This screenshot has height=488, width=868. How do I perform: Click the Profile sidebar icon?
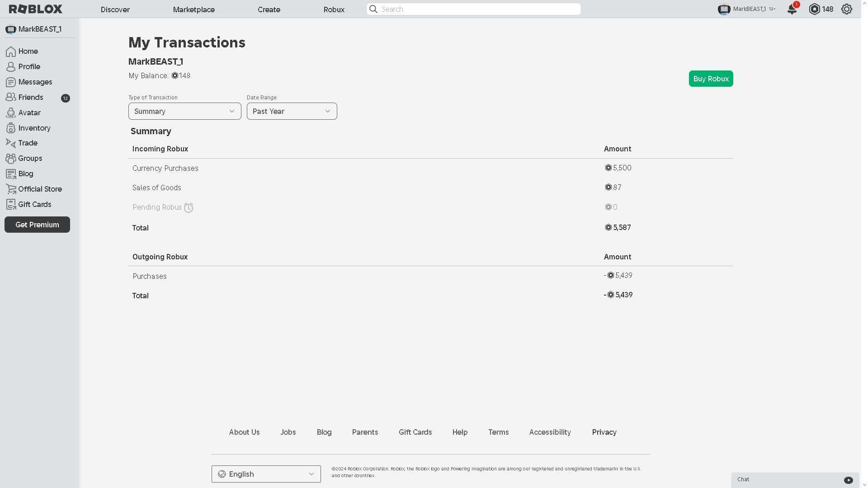tap(11, 67)
